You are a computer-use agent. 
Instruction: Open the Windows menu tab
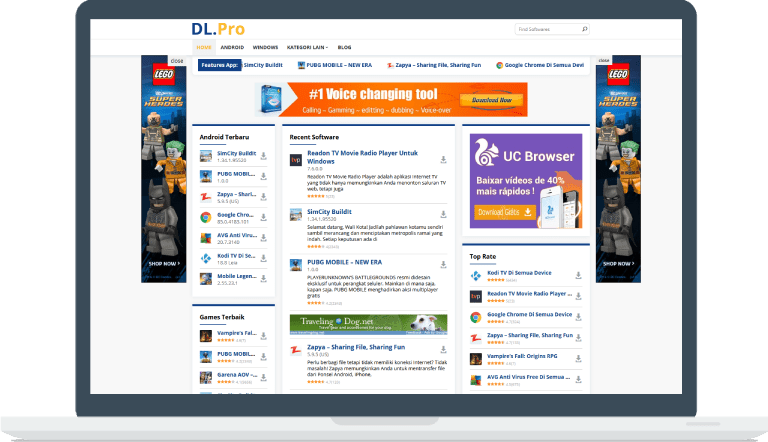(265, 47)
